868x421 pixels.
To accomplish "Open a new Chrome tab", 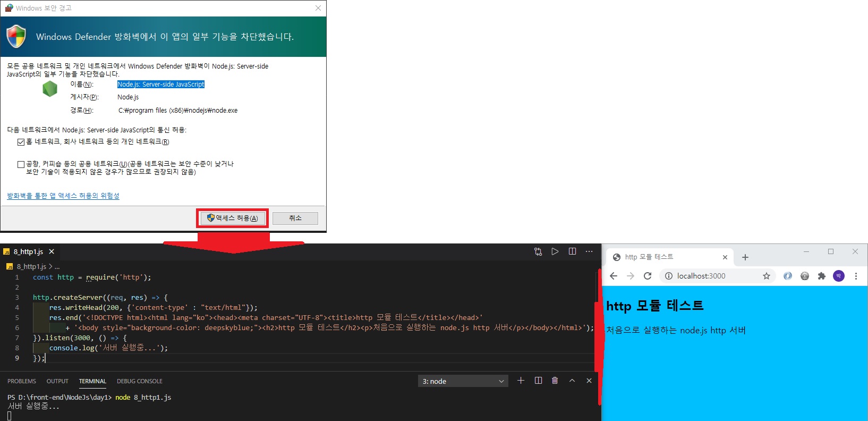I will point(745,257).
